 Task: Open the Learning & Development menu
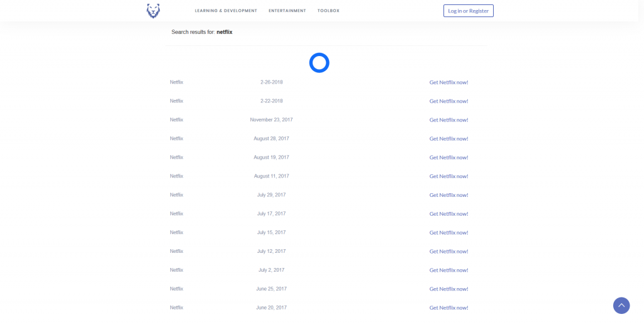[x=226, y=11]
